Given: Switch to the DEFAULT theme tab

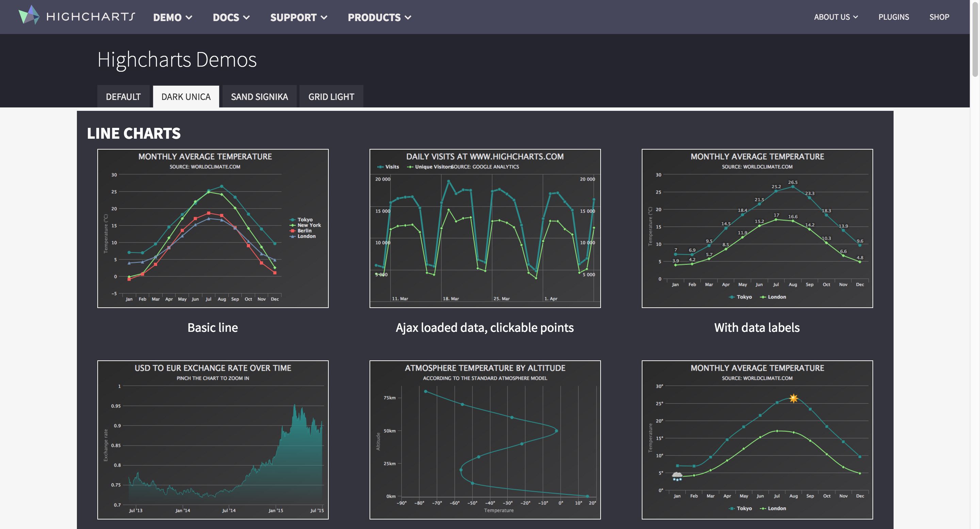Looking at the screenshot, I should click(x=123, y=97).
